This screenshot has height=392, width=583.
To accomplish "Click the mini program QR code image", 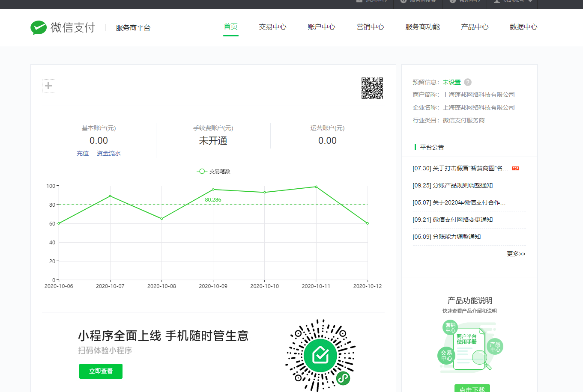I will pos(320,355).
